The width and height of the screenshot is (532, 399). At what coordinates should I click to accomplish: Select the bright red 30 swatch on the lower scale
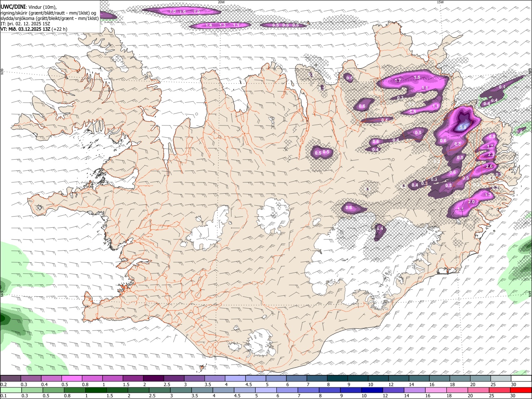click(x=521, y=390)
